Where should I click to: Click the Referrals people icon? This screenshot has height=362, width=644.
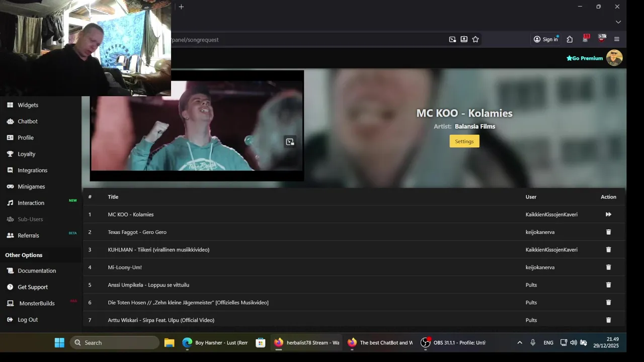(x=10, y=235)
